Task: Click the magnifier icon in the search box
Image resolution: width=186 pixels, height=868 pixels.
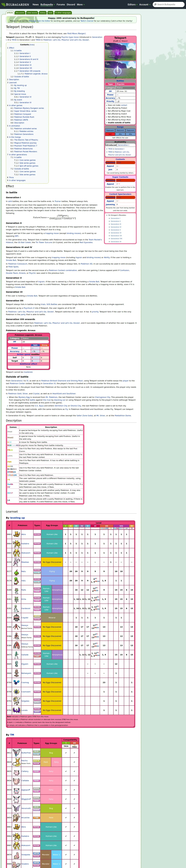Action: click(155, 4)
